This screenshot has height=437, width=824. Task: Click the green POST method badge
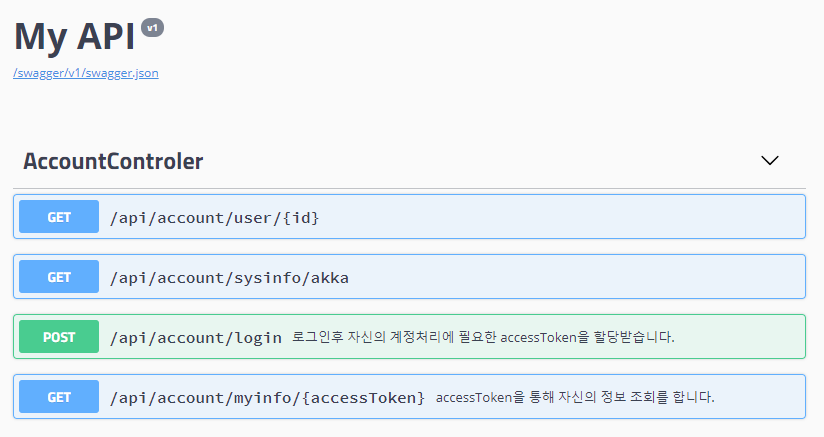[x=59, y=337]
